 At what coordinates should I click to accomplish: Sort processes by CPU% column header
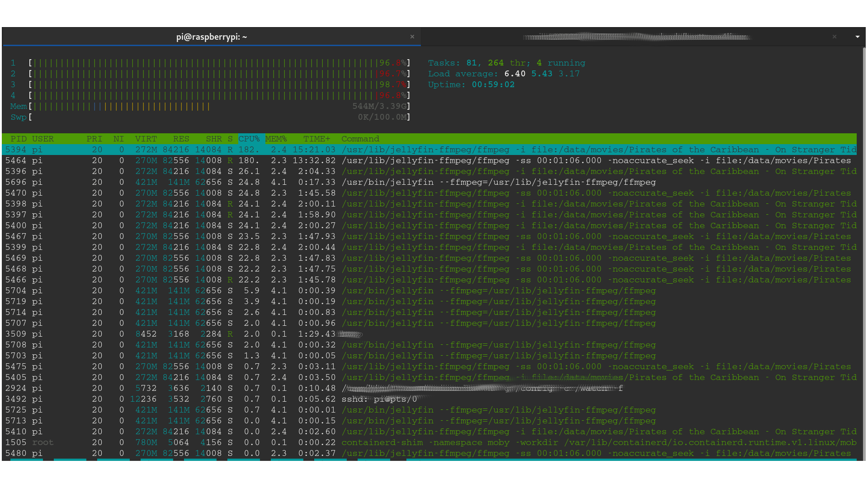(249, 139)
